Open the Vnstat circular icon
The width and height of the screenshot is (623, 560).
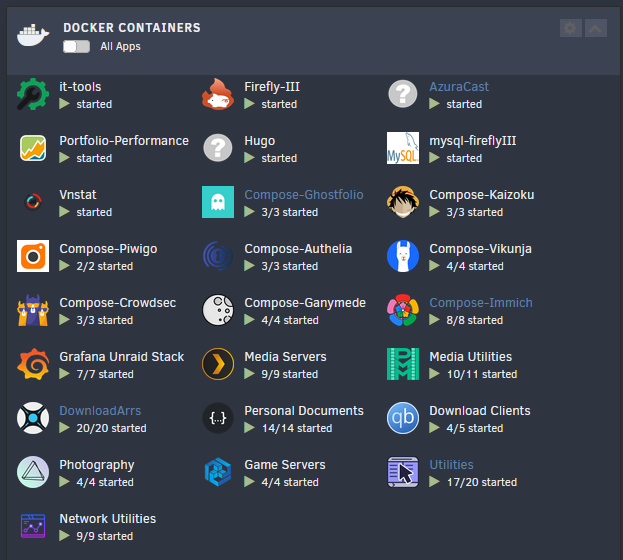point(33,202)
